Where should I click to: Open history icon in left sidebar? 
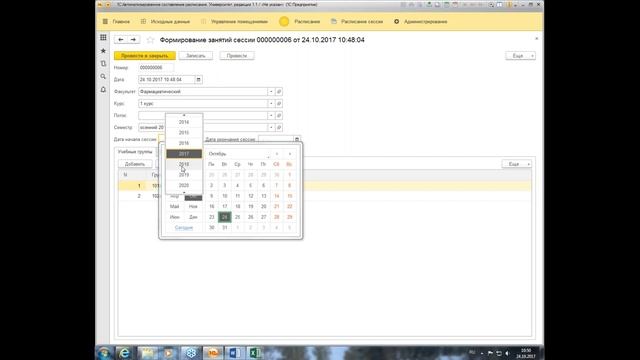[x=103, y=64]
